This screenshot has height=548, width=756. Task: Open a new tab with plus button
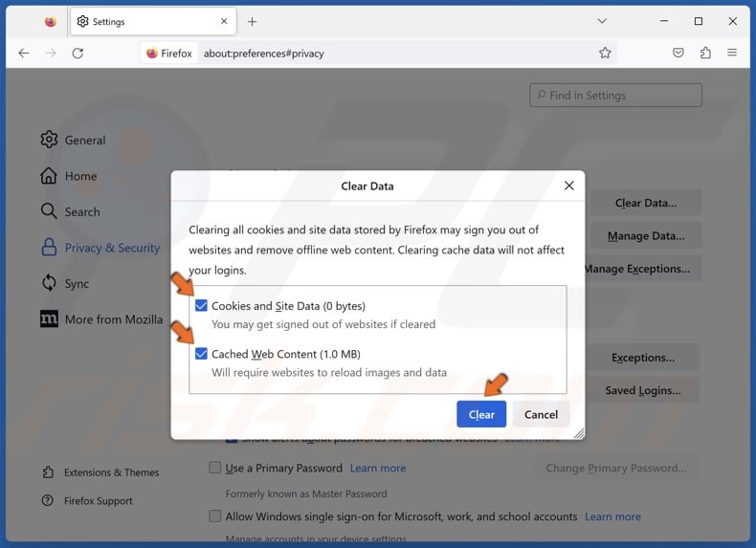(x=252, y=22)
